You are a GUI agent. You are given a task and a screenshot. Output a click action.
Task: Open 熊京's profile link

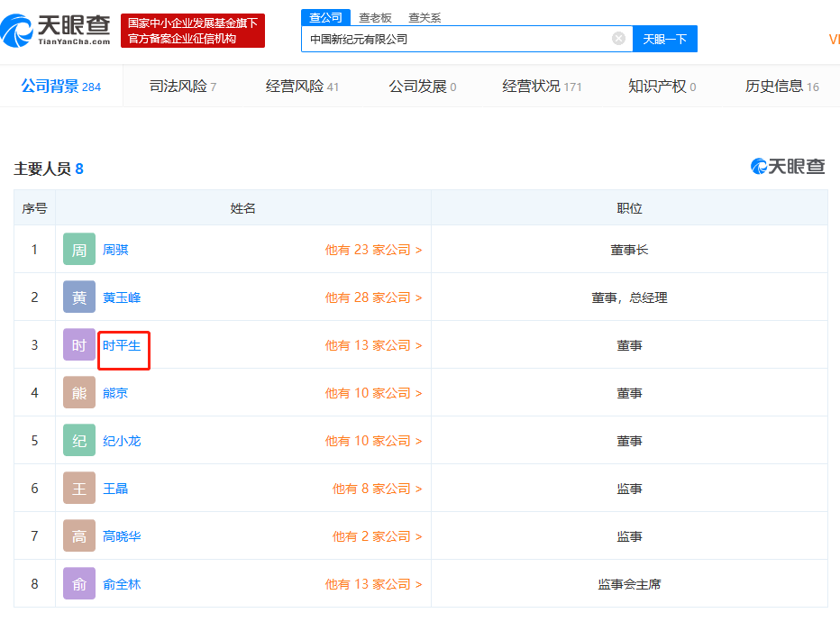[x=115, y=393]
